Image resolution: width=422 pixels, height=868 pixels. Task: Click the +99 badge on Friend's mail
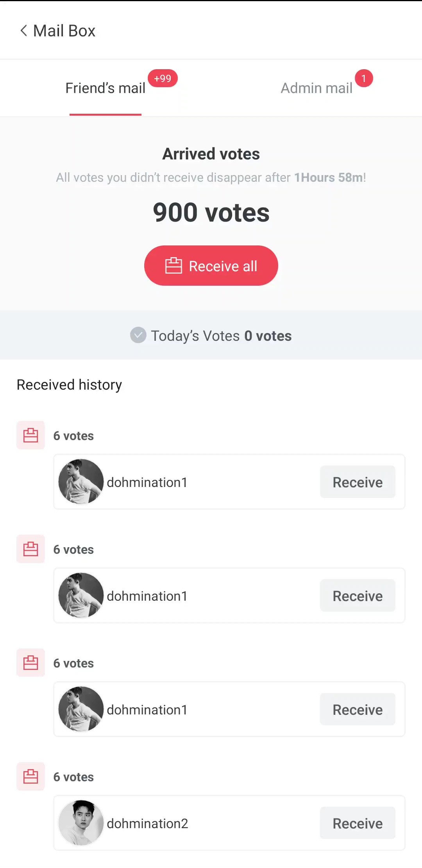[163, 78]
